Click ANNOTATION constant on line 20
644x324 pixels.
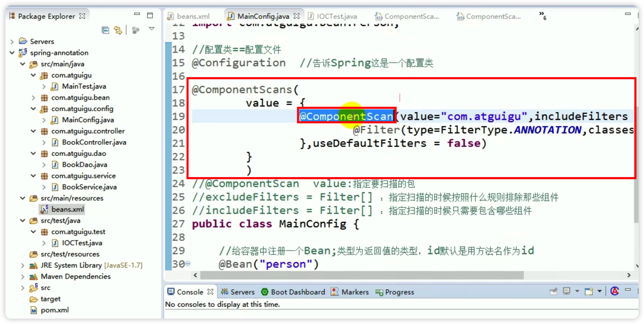click(547, 130)
